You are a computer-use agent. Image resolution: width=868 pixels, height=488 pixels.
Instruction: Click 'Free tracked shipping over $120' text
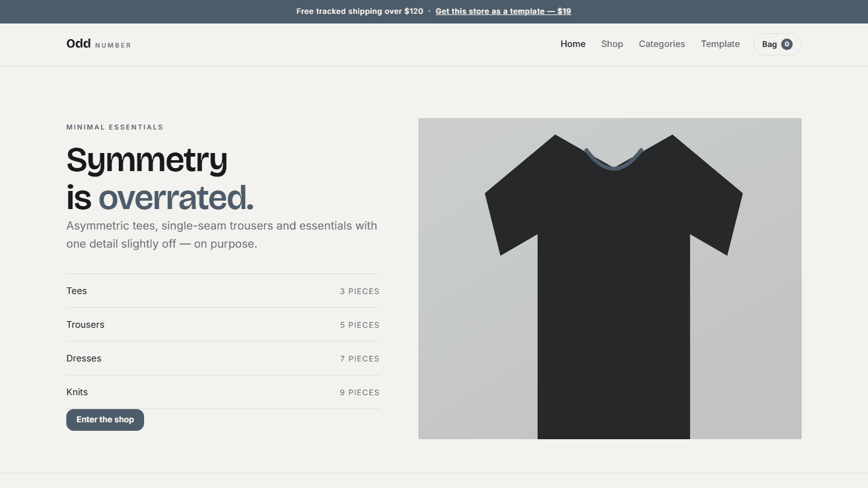(360, 11)
